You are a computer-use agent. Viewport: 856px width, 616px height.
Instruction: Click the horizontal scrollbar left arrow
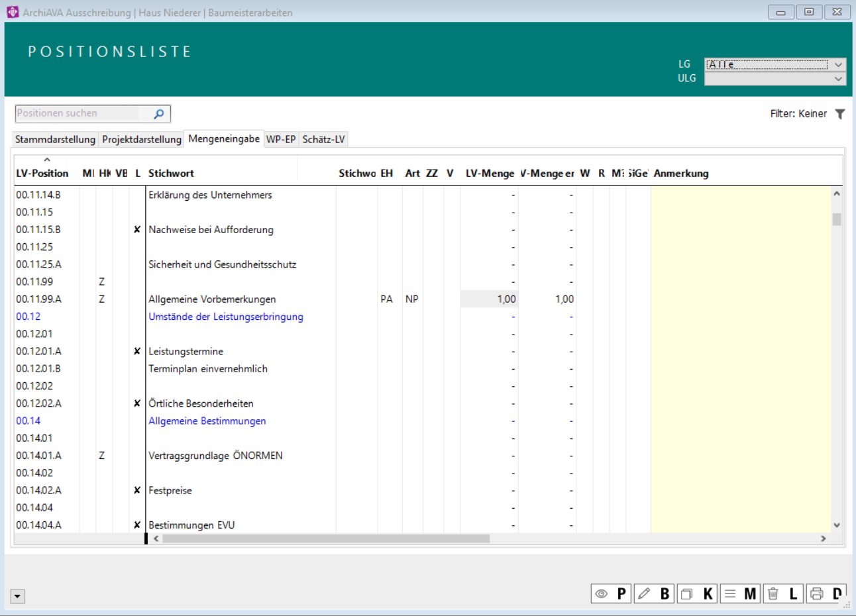coord(156,539)
